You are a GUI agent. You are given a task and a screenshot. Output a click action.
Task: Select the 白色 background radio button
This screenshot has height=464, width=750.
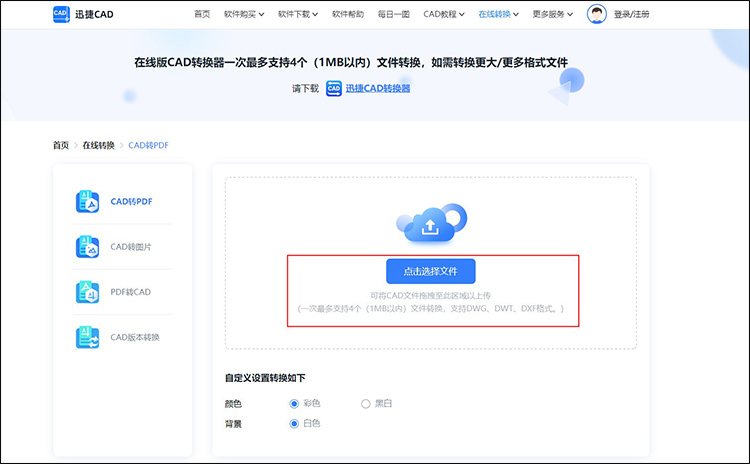(x=294, y=424)
